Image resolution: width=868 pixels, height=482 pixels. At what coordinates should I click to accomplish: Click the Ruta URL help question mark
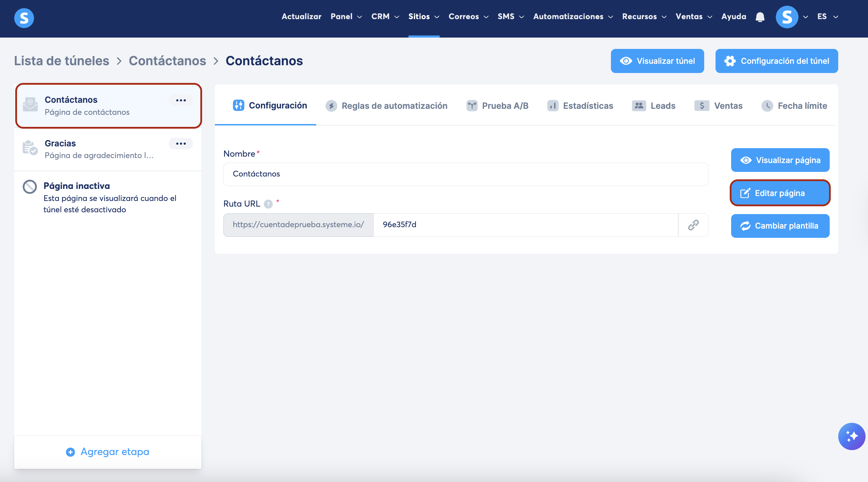(268, 204)
